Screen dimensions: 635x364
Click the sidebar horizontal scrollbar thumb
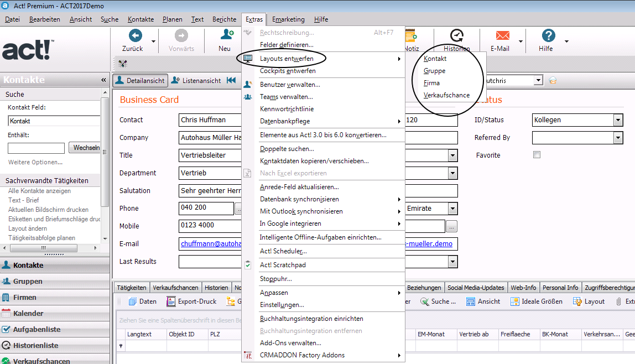tap(43, 248)
